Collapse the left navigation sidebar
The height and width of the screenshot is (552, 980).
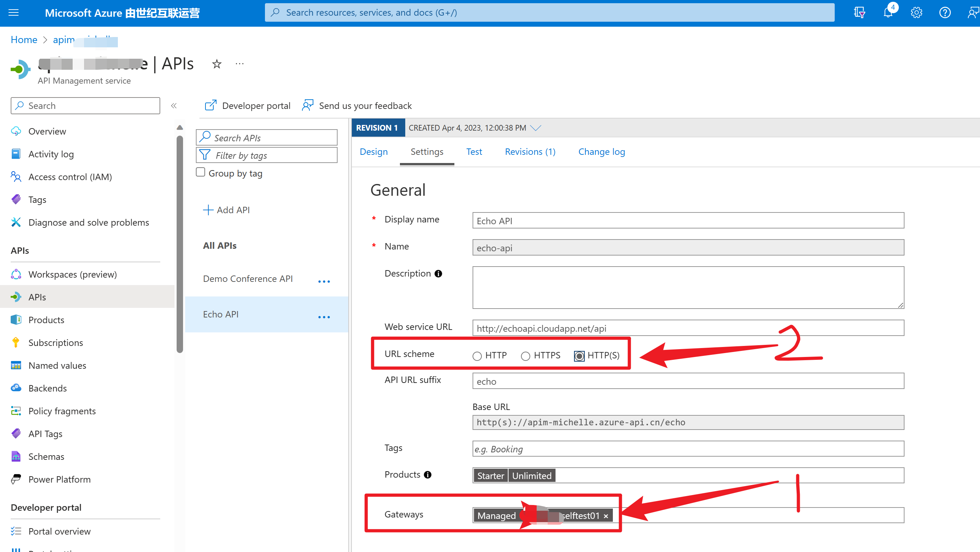[174, 106]
